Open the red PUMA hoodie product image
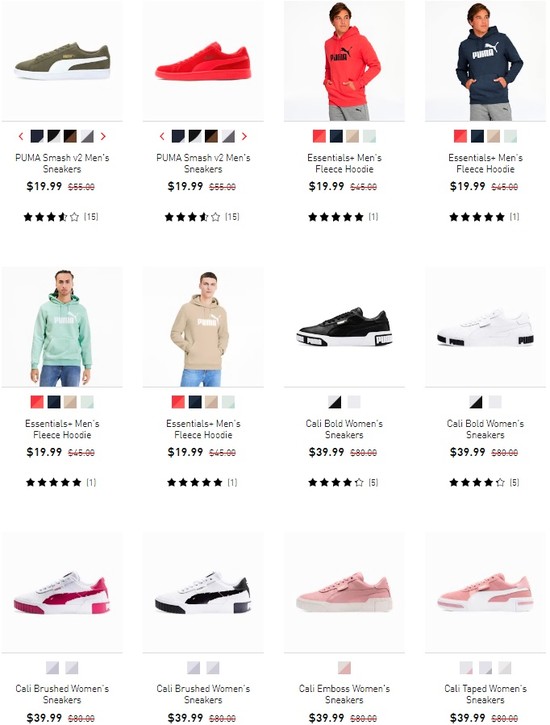The image size is (550, 725). point(344,61)
